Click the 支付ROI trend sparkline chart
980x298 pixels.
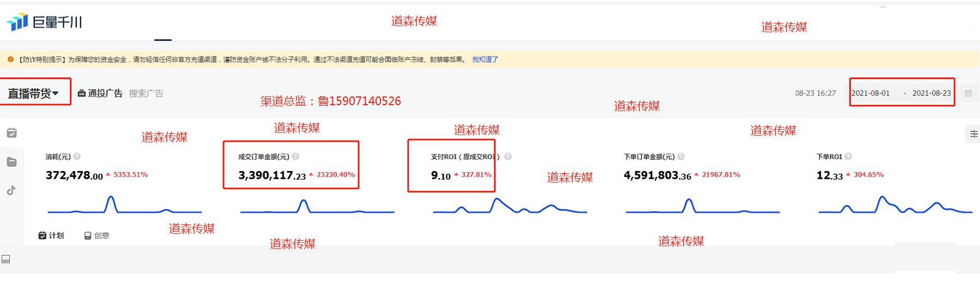point(510,205)
